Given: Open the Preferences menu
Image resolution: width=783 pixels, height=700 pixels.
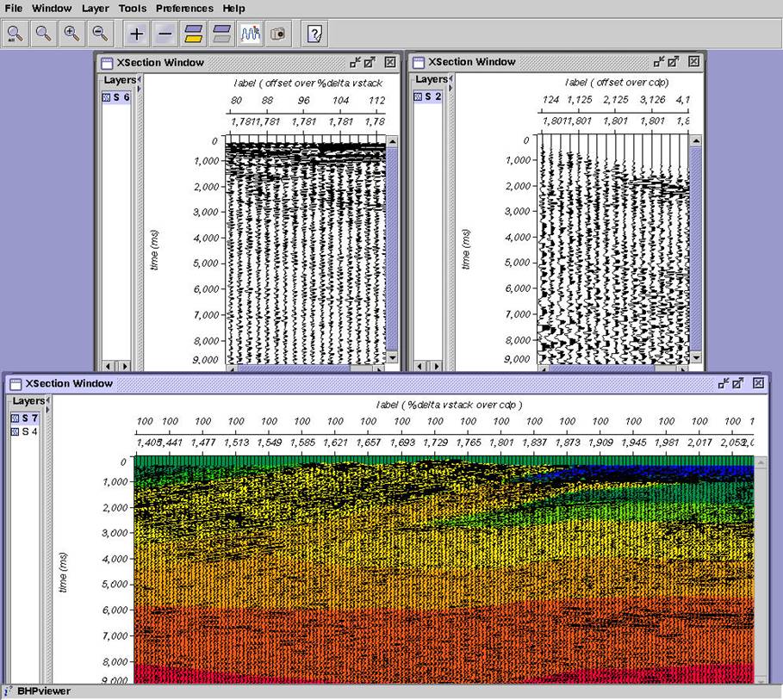Looking at the screenshot, I should click(184, 9).
